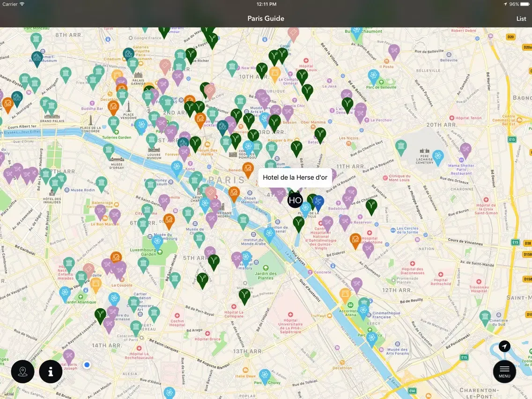Viewport: 532px width, 399px height.
Task: Select pink ticket pin near Canal Saint-Martin top
Action: pyautogui.click(x=293, y=34)
